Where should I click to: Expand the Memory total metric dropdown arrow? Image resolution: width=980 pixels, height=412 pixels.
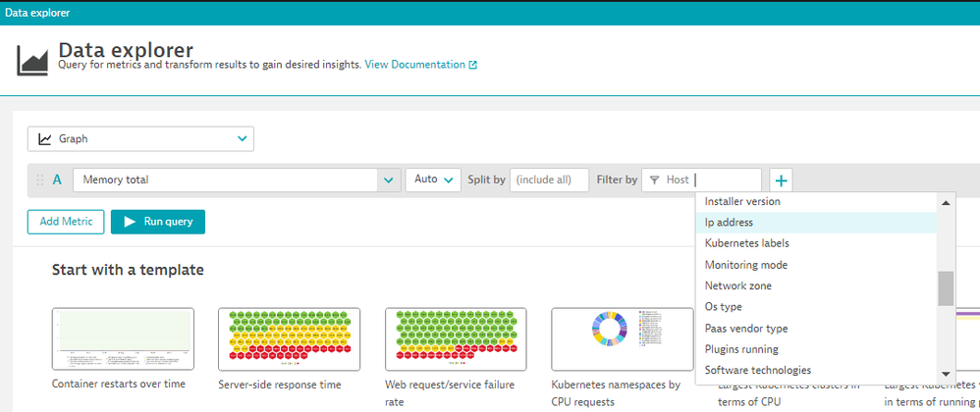[390, 180]
